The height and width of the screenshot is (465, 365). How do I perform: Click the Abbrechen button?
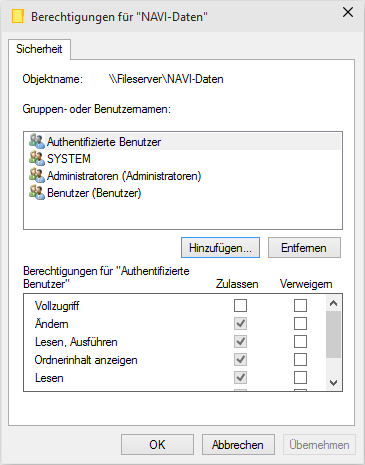click(x=238, y=445)
